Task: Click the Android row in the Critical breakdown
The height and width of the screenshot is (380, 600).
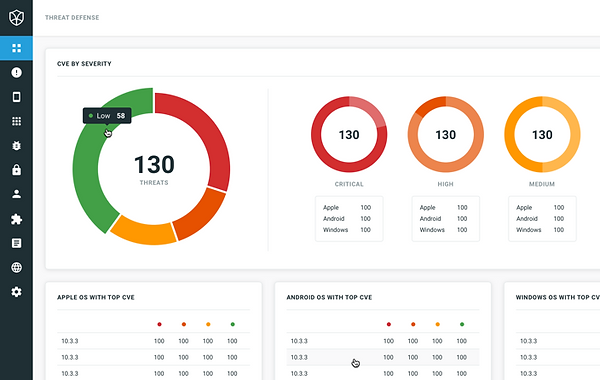Action: 347,219
